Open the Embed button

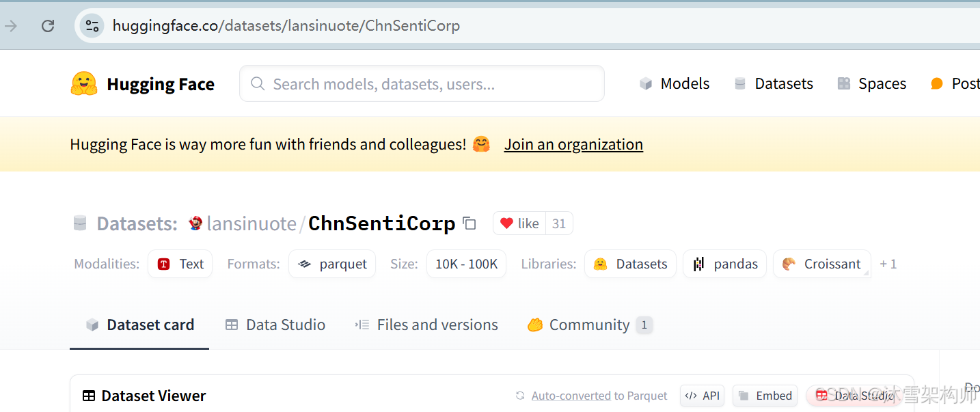(766, 396)
